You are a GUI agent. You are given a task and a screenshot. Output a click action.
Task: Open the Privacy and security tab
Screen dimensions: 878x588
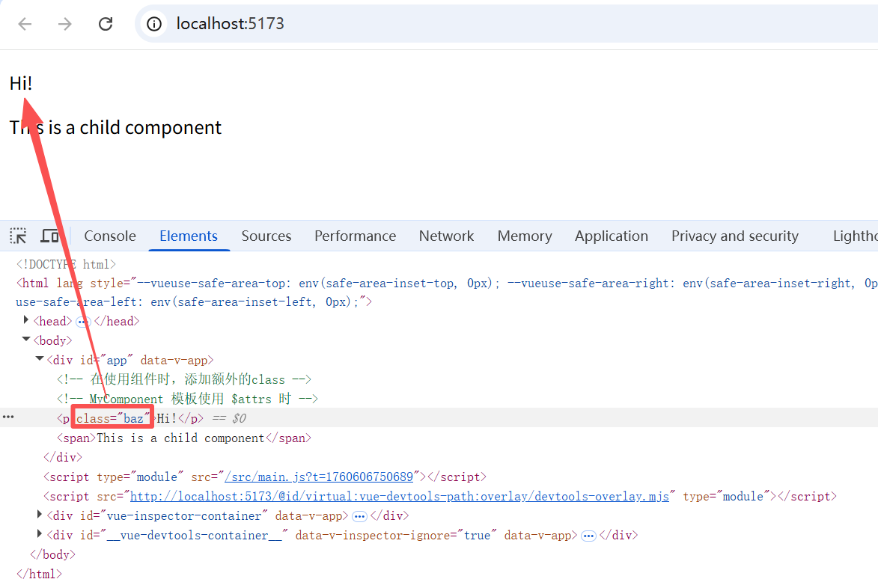734,236
